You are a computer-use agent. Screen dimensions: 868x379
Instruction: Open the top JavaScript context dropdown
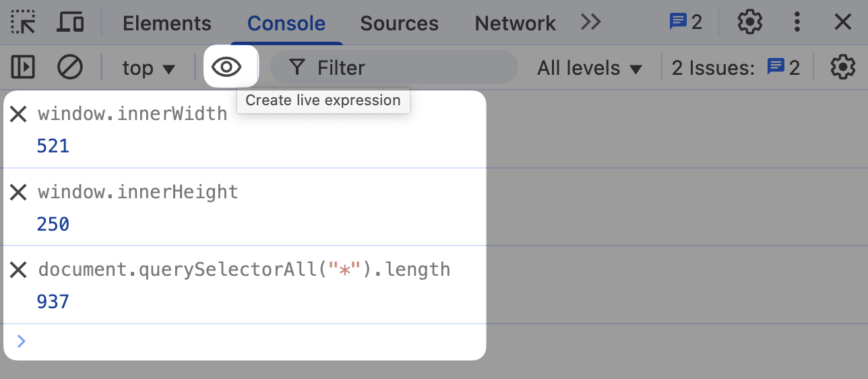point(149,68)
